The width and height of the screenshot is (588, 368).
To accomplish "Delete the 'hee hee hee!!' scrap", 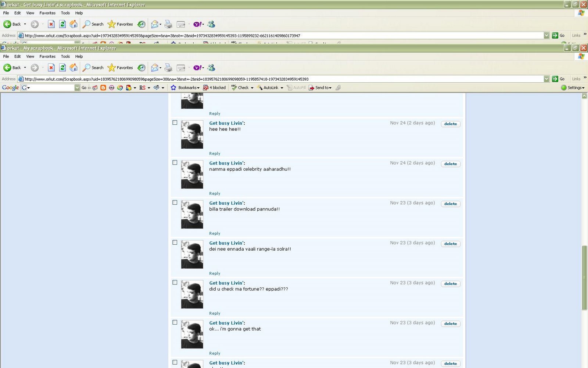I will (x=451, y=124).
